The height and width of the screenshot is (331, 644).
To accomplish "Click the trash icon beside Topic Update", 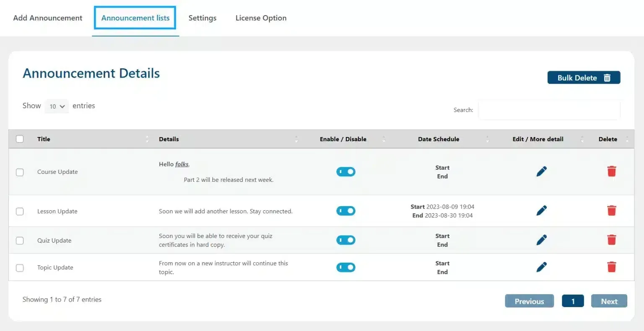I will click(612, 267).
